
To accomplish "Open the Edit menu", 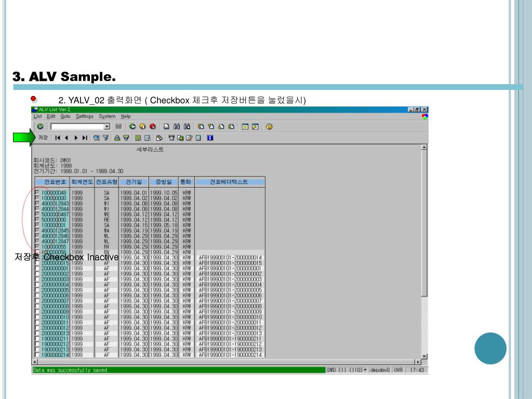I will [51, 116].
